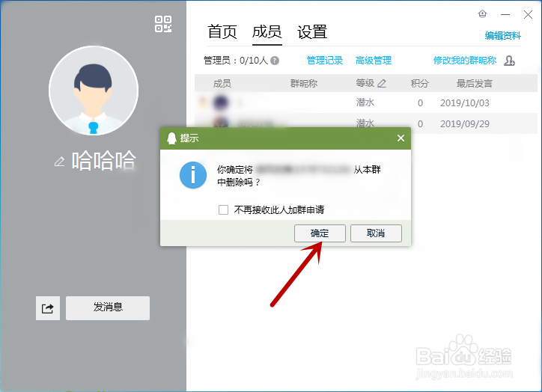Open the 编辑资料 link
The height and width of the screenshot is (392, 542).
502,36
